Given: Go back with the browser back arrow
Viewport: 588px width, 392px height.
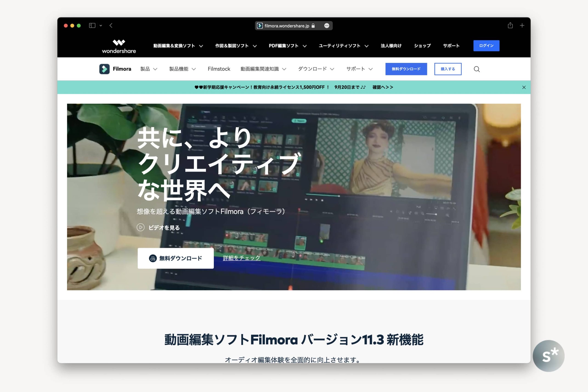Looking at the screenshot, I should pos(111,25).
